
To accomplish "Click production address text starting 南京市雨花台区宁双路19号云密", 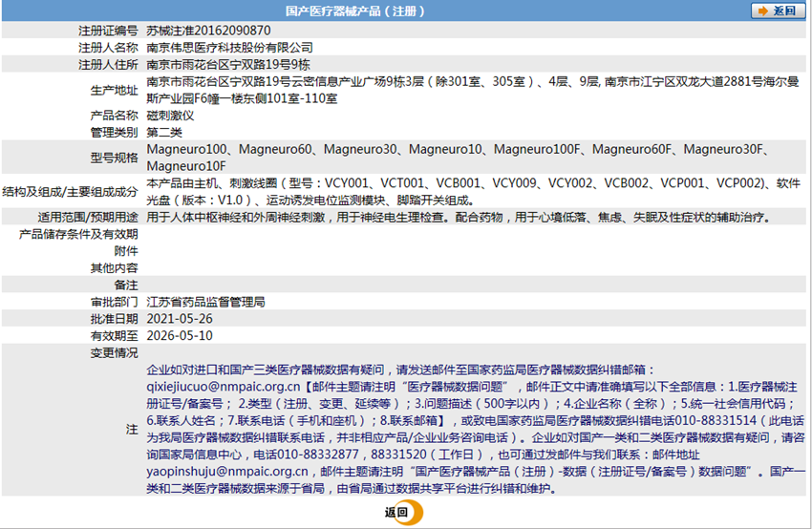I will pyautogui.click(x=473, y=90).
